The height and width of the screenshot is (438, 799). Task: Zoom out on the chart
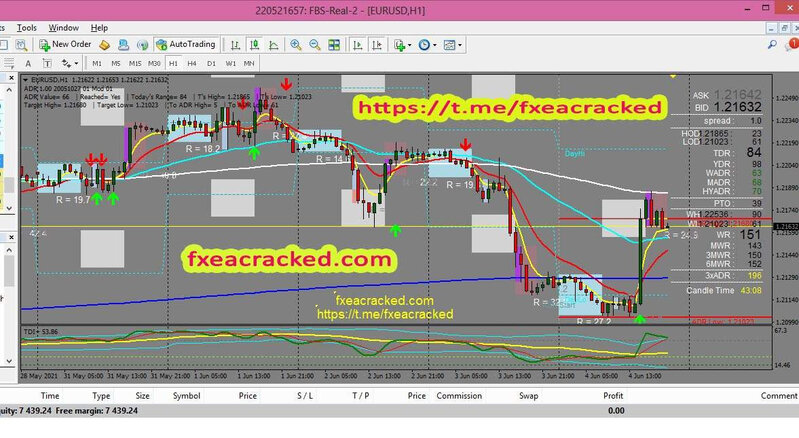[x=315, y=45]
